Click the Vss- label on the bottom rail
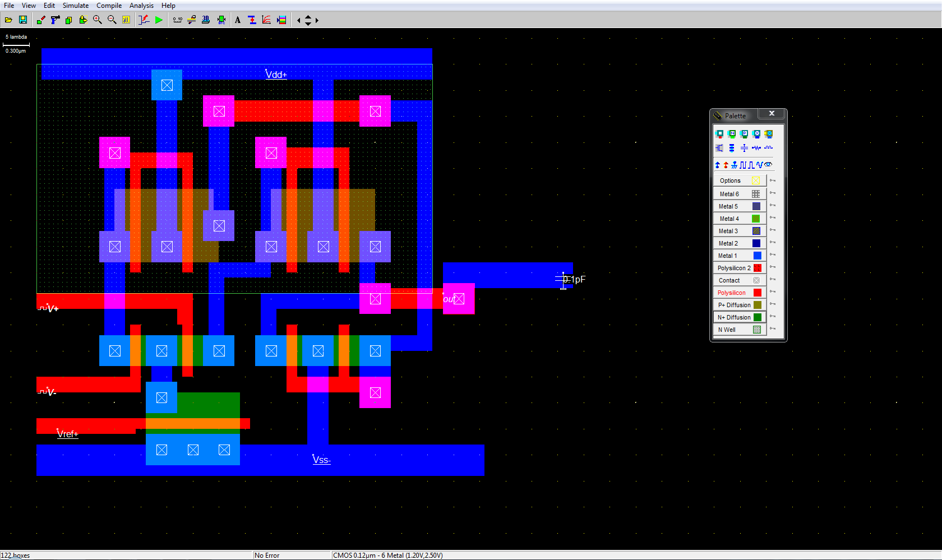Screen dimensions: 942x560 tap(321, 460)
